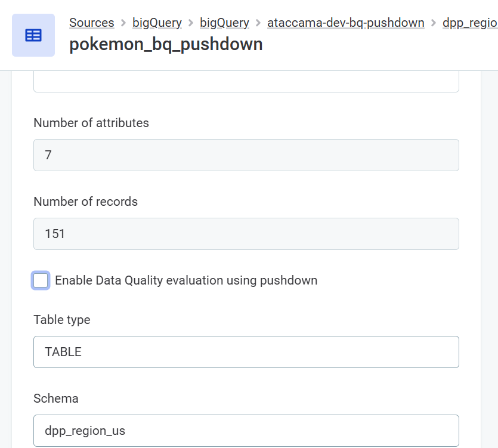Click the chevron right after Sources

[x=123, y=23]
